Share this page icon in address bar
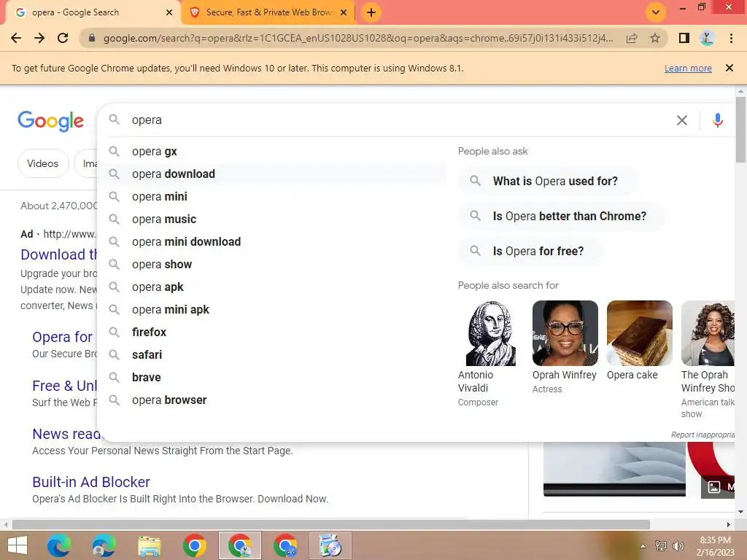 point(632,38)
